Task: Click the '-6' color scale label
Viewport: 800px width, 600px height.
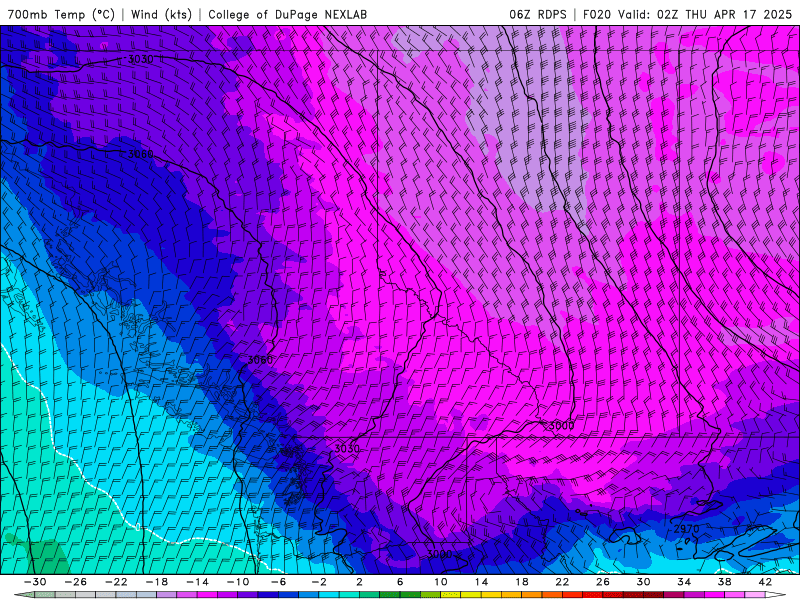Action: tap(278, 582)
